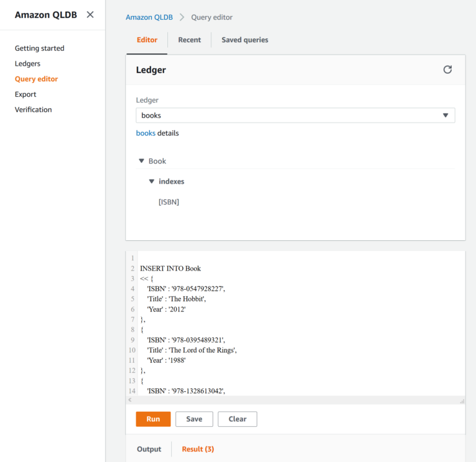Switch to the Recent tab
Image resolution: width=476 pixels, height=462 pixels.
point(189,40)
